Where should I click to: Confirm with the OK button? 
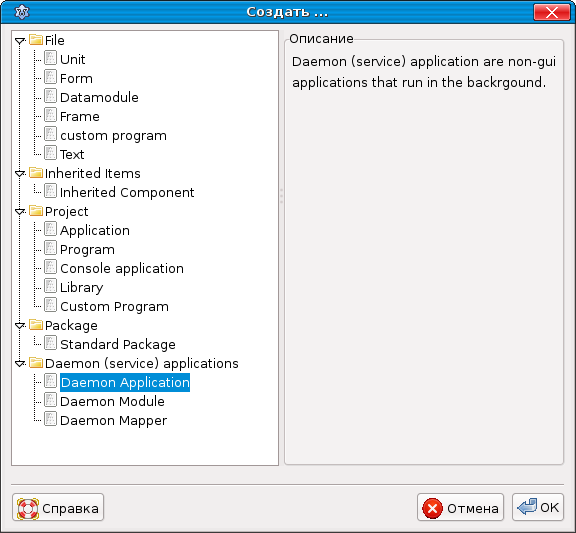click(538, 507)
